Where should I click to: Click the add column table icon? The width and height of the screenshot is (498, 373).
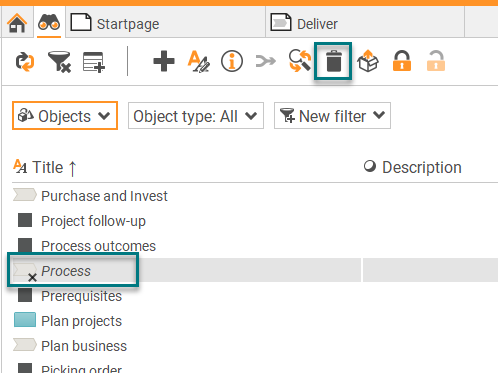(94, 62)
